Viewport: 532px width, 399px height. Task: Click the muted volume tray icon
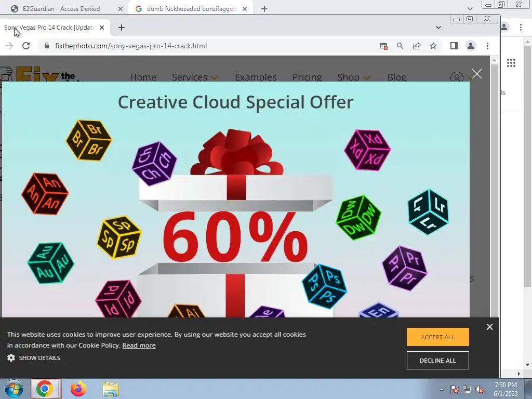480,390
